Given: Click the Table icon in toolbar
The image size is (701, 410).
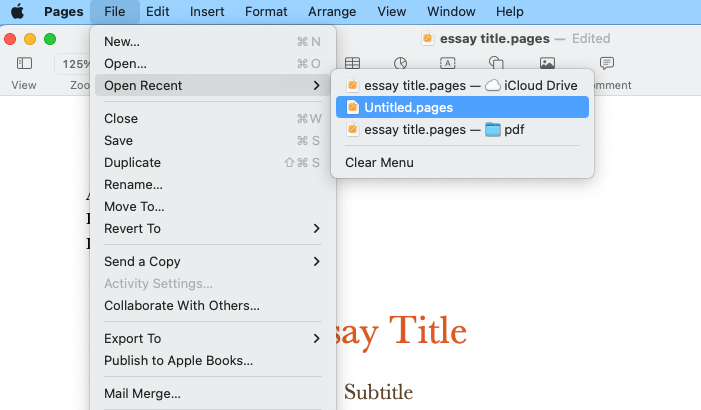Looking at the screenshot, I should [352, 63].
